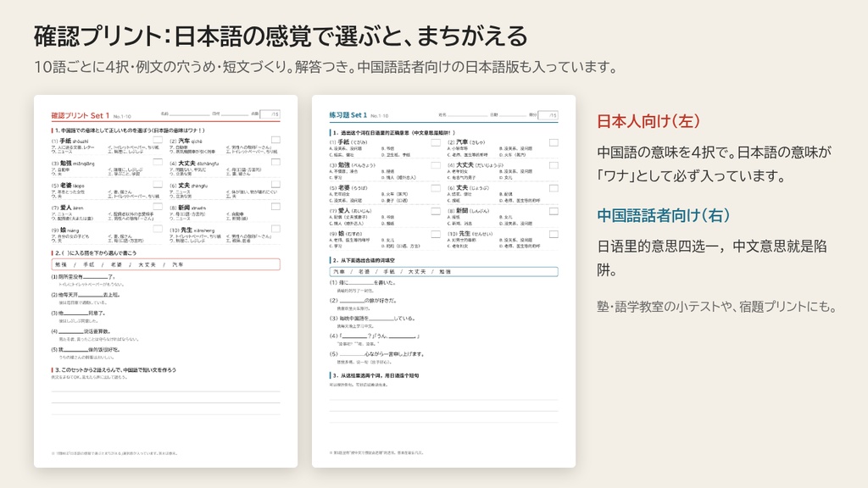This screenshot has height=488, width=868.
Task: Tick the answer box for (8) 新聞 xīnwén on left sheet
Action: (x=275, y=207)
